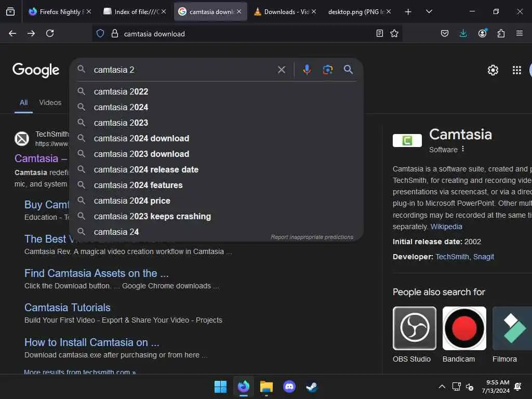Click Report inappropriate predictions
Viewport: 532px width, 399px height.
point(312,237)
